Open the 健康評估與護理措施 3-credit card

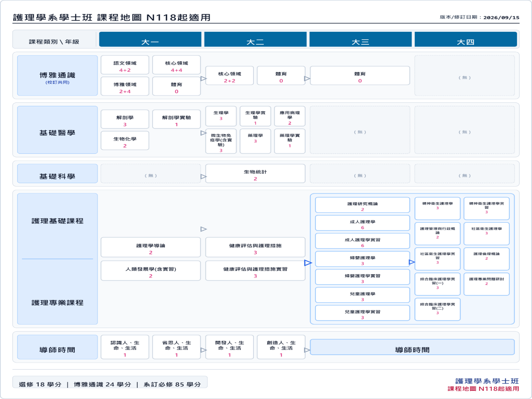click(x=255, y=247)
